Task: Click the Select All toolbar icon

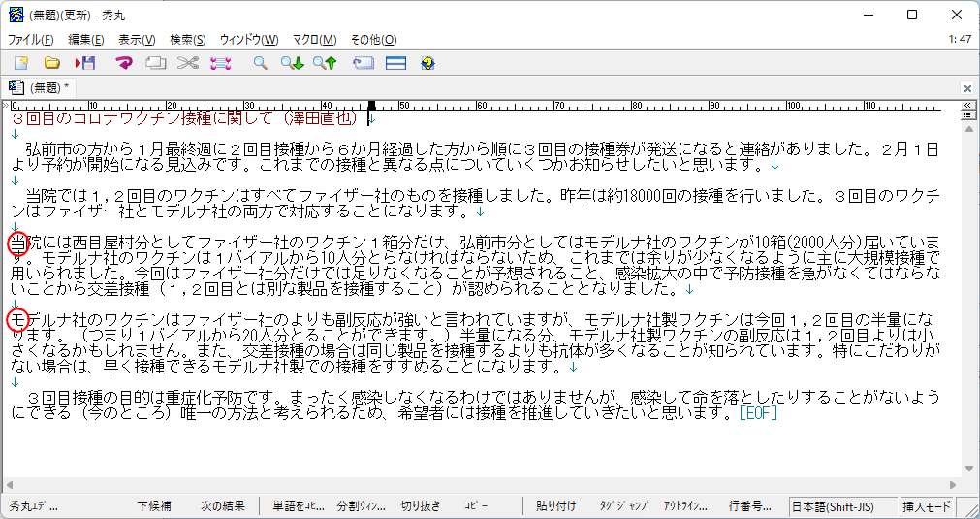Action: pyautogui.click(x=221, y=63)
